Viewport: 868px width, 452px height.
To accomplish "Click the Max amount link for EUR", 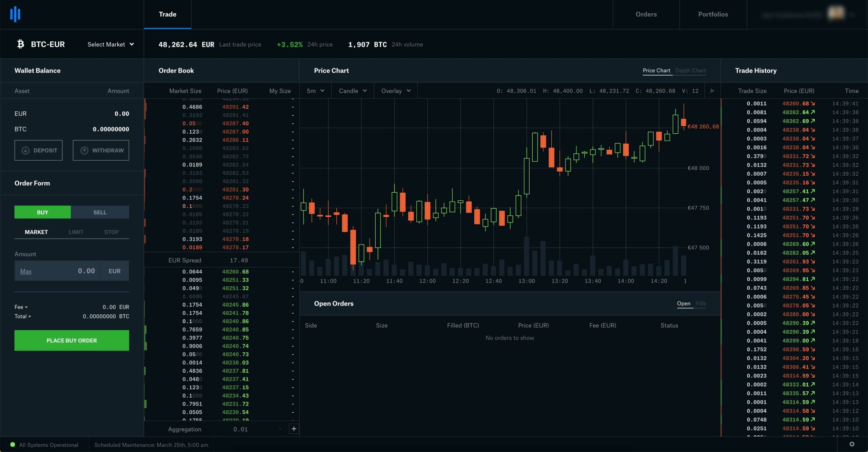I will 25,271.
